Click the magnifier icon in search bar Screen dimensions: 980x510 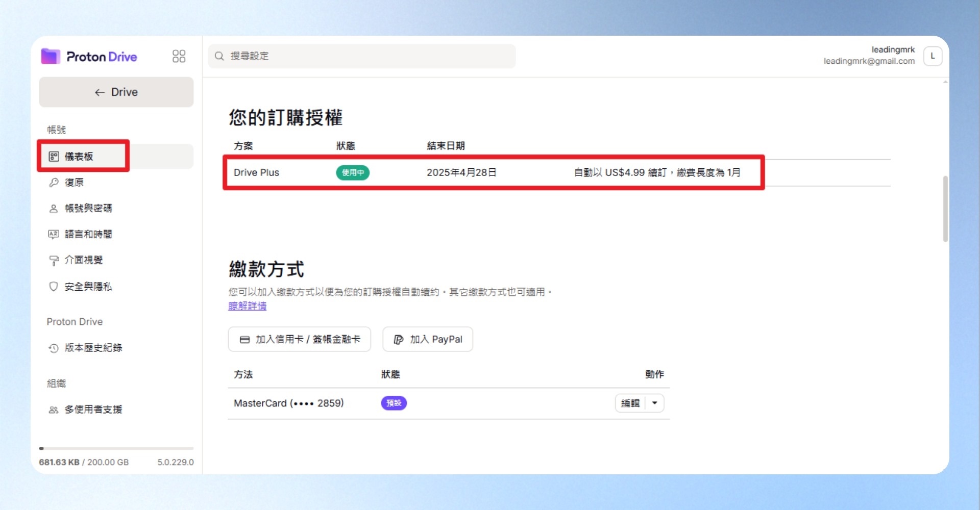tap(219, 56)
